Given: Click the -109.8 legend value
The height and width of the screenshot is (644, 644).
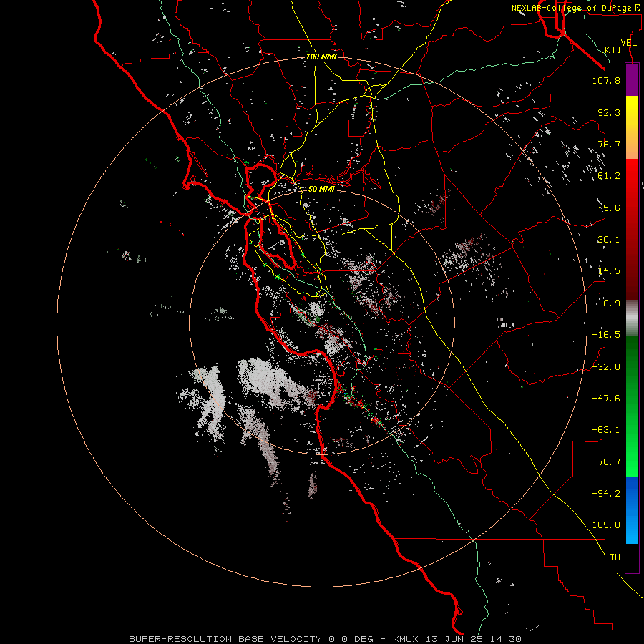Looking at the screenshot, I should tap(603, 525).
